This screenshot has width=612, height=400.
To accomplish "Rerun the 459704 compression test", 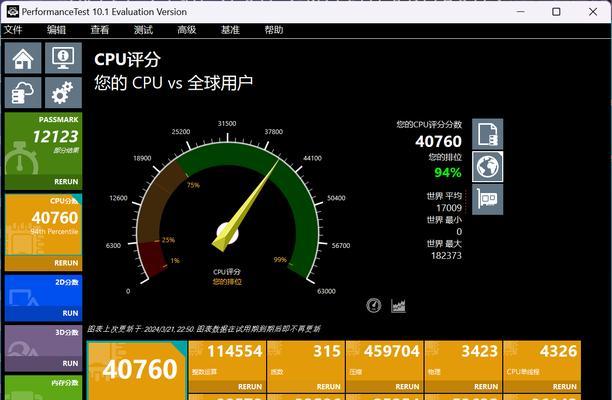I will [407, 387].
